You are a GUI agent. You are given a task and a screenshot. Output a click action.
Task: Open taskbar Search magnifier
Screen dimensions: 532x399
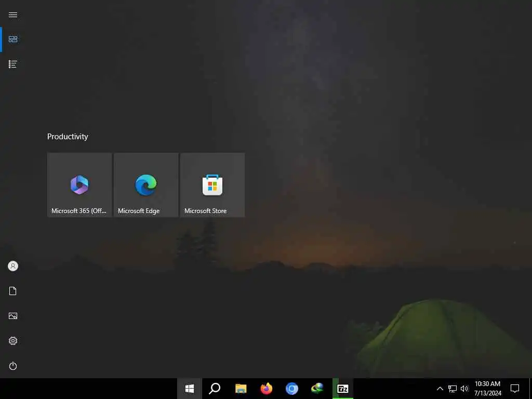[x=215, y=389]
